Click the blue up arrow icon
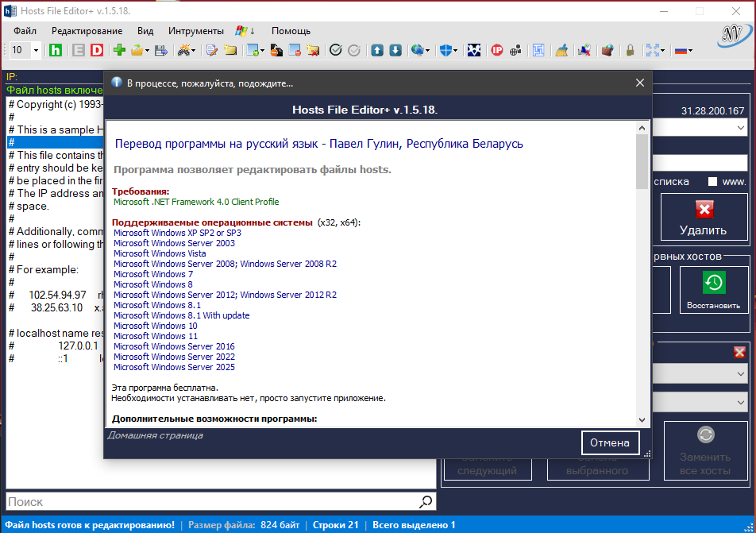This screenshot has height=533, width=756. tap(377, 50)
